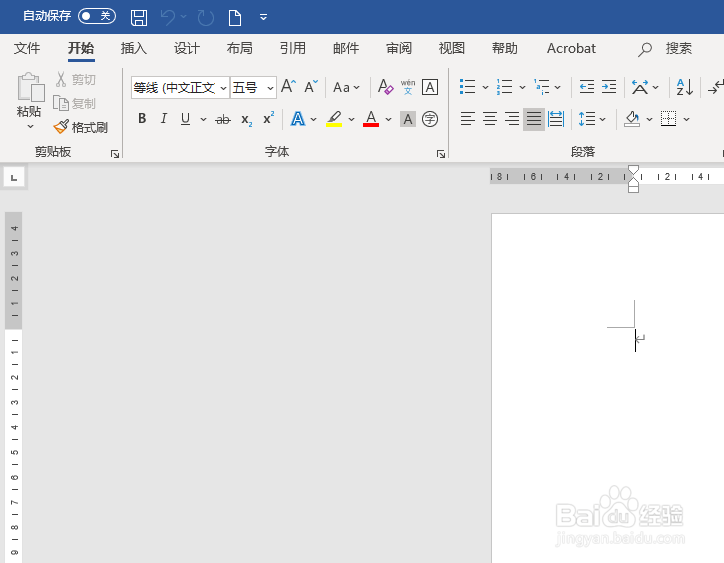724x563 pixels.
Task: Open the 引用 (References) tab
Action: point(293,48)
